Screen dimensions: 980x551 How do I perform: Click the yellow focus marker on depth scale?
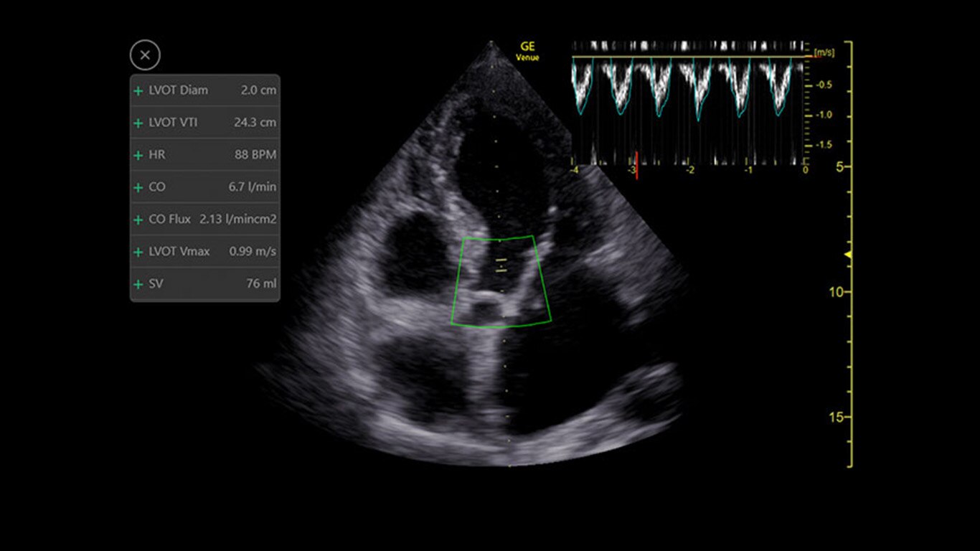pyautogui.click(x=847, y=253)
